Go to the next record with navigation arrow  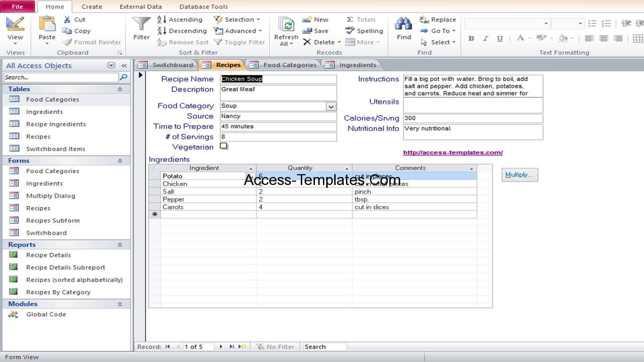click(221, 346)
